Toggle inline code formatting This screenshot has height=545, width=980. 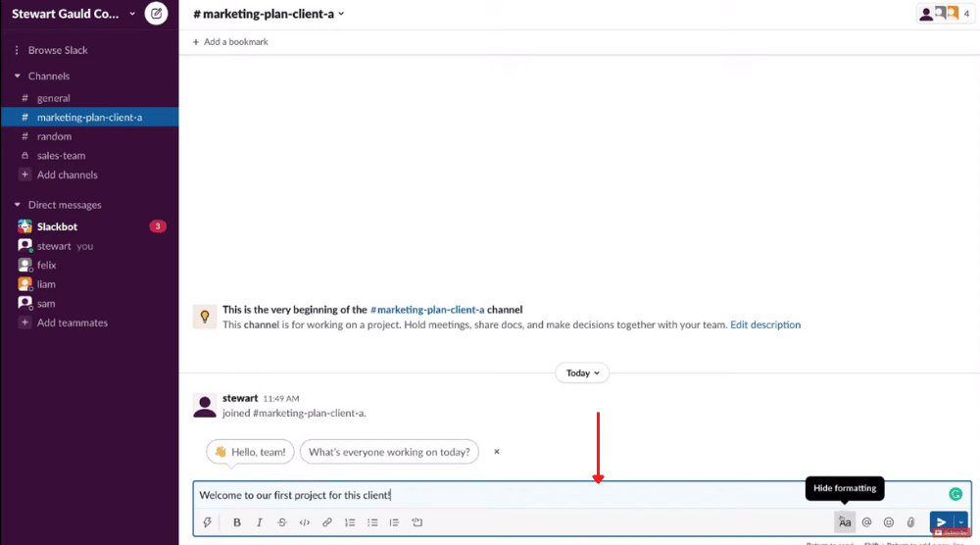(x=305, y=522)
